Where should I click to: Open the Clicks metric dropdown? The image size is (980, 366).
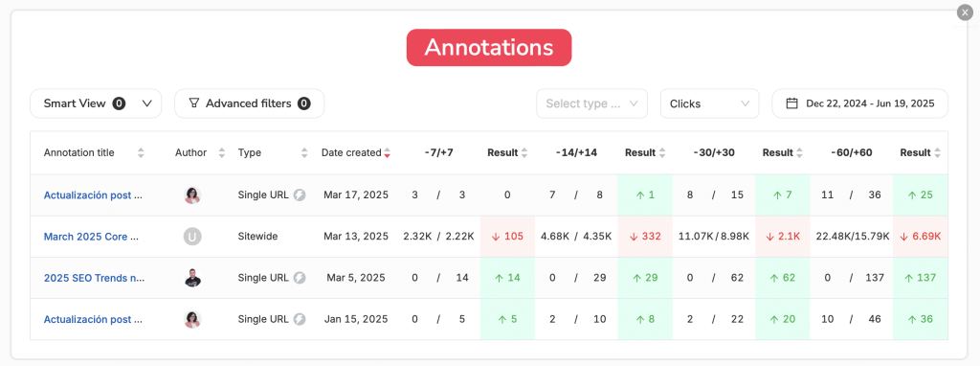point(709,103)
